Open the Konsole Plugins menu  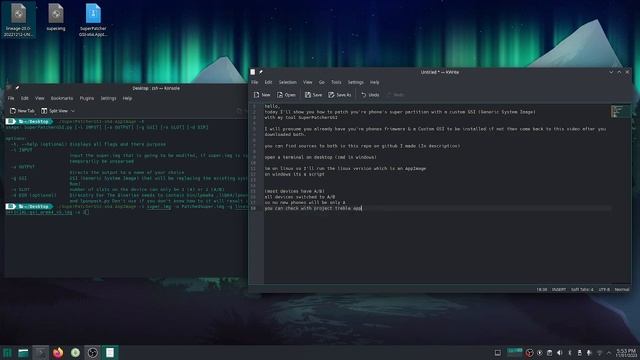(x=87, y=98)
